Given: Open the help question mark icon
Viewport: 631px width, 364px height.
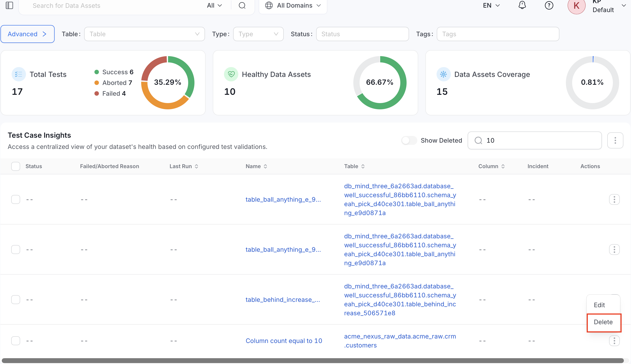Looking at the screenshot, I should [549, 5].
